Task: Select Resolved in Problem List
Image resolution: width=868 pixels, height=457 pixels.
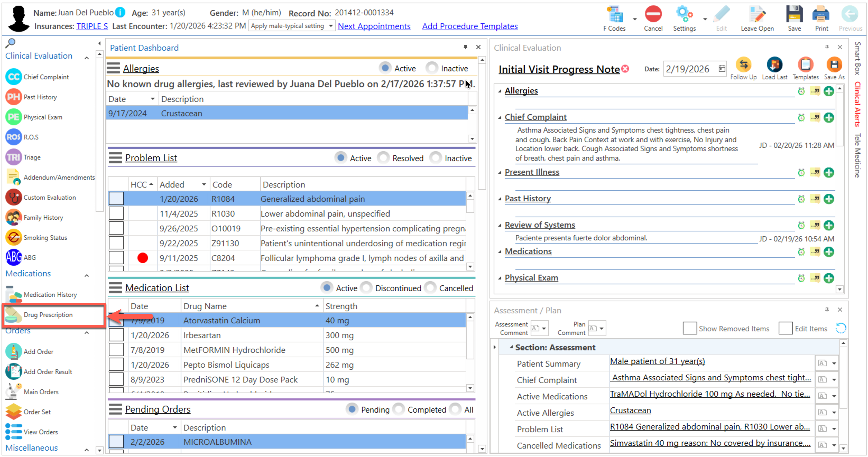Action: click(384, 158)
